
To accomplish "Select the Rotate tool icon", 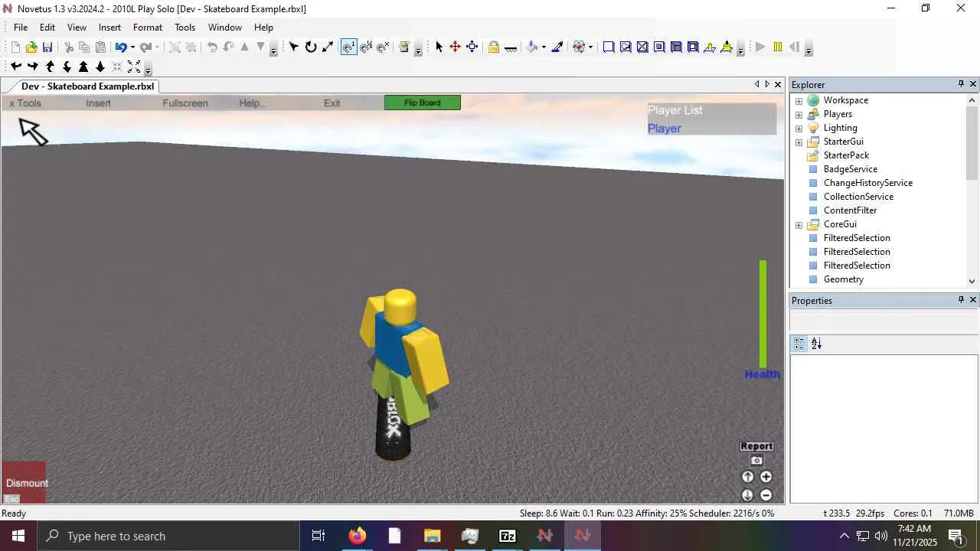I will (311, 47).
